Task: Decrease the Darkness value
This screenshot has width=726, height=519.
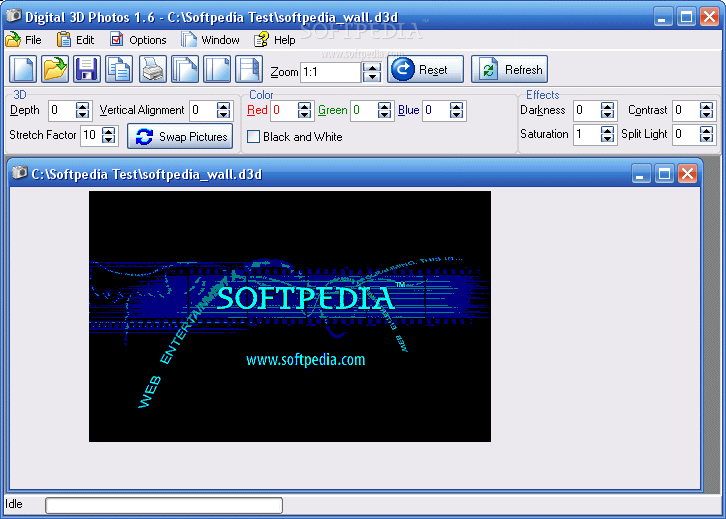Action: click(x=607, y=114)
